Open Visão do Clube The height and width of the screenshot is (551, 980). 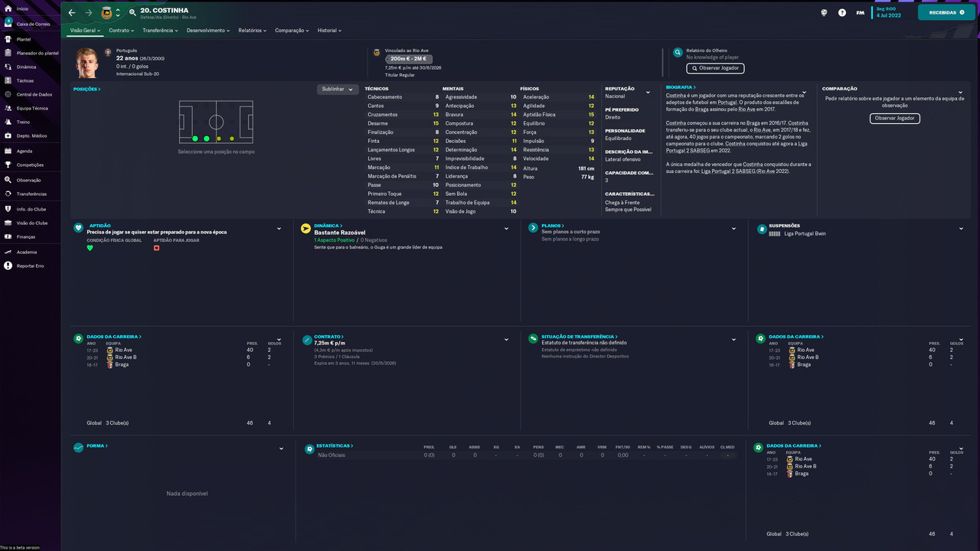pyautogui.click(x=32, y=223)
